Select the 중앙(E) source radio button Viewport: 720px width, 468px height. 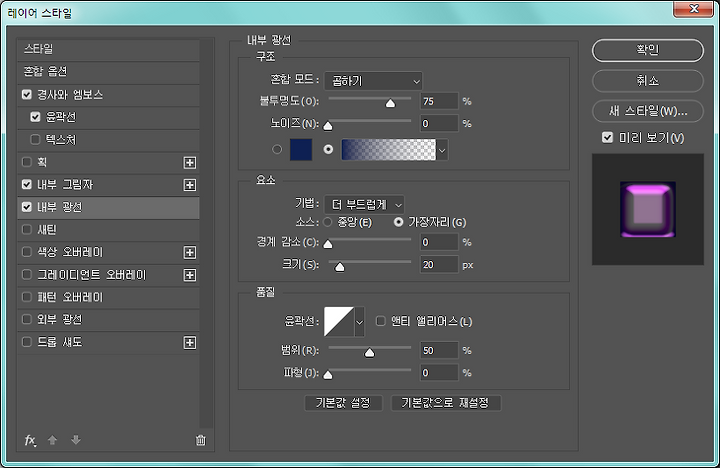pyautogui.click(x=327, y=222)
